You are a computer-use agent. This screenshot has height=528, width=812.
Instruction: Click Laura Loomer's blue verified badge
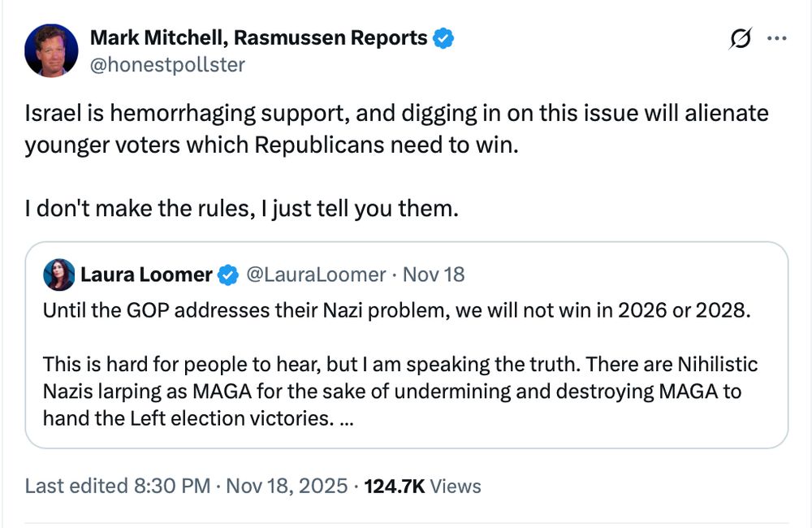coord(227,275)
